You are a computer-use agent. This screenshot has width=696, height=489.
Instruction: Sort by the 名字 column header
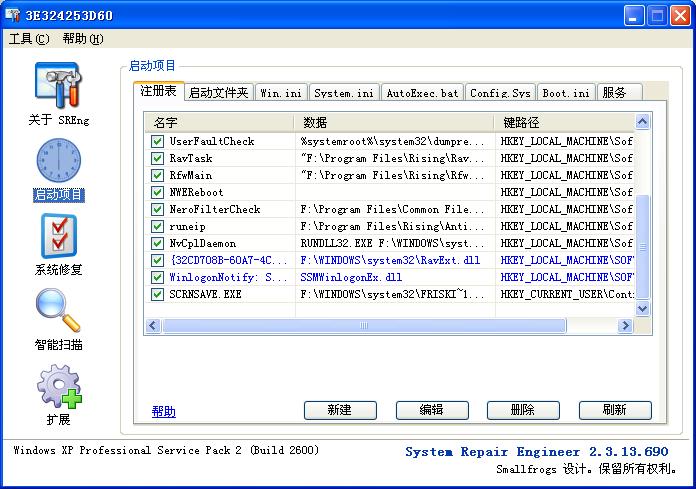click(220, 122)
